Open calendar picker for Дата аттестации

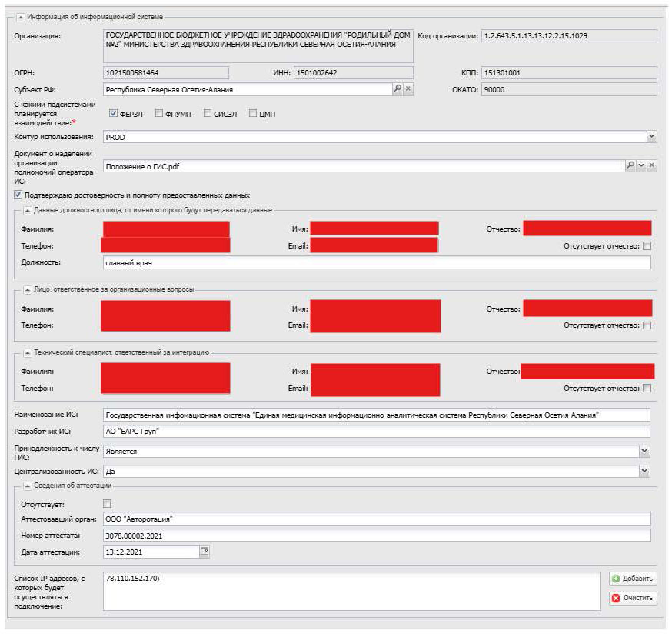click(x=205, y=551)
